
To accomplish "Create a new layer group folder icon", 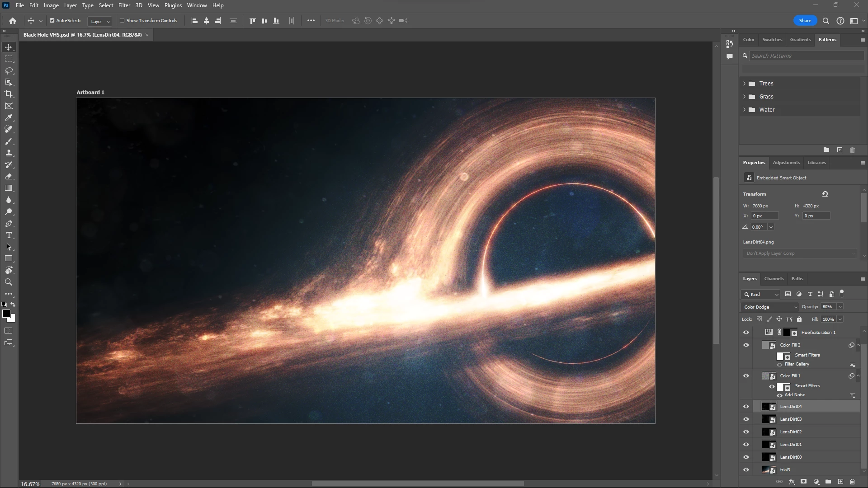I will click(828, 482).
